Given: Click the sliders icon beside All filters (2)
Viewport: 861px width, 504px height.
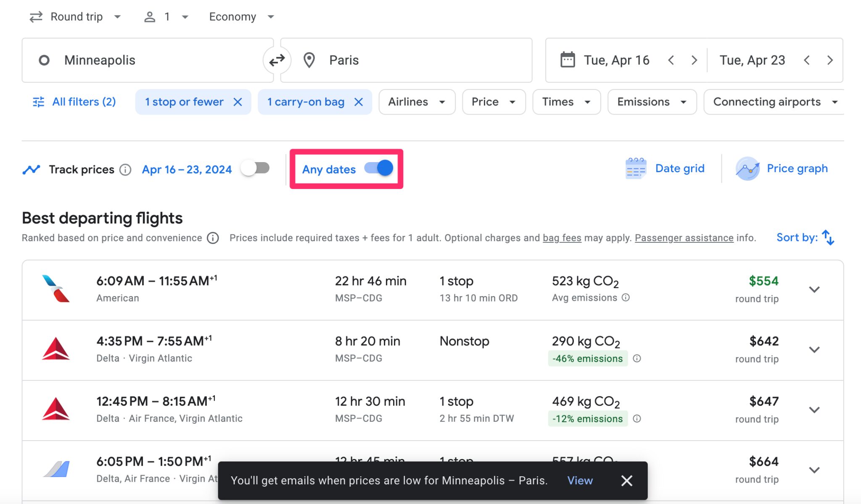Looking at the screenshot, I should point(38,102).
